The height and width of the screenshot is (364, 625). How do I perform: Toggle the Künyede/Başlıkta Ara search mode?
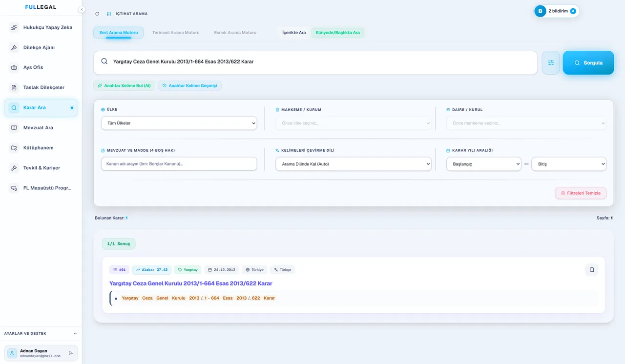(338, 33)
